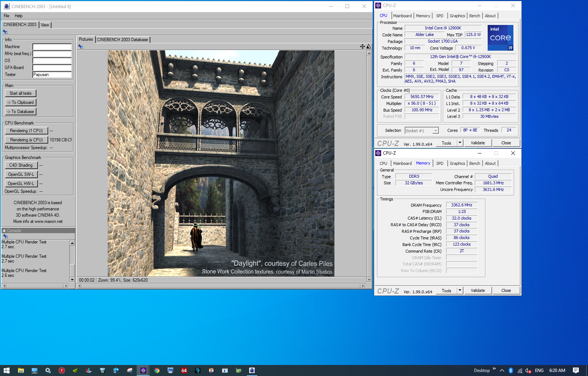Open the Bench tab in the upper CPU-Z window

point(475,16)
